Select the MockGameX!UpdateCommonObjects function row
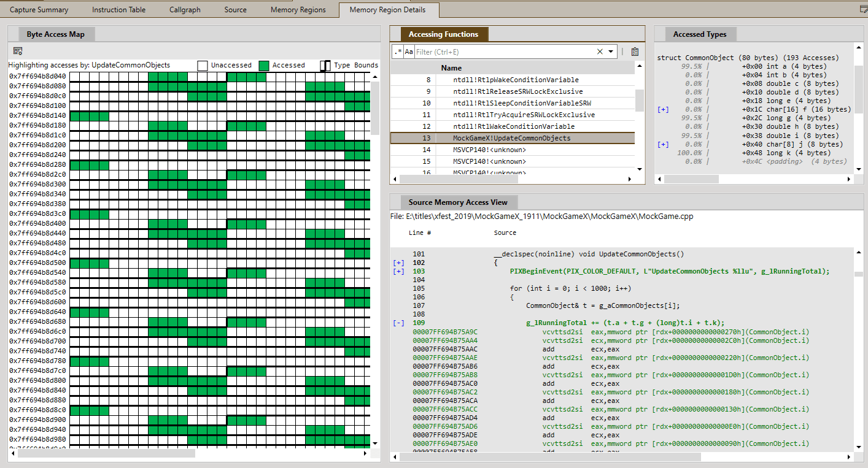Viewport: 868px width, 468px height. (513, 138)
